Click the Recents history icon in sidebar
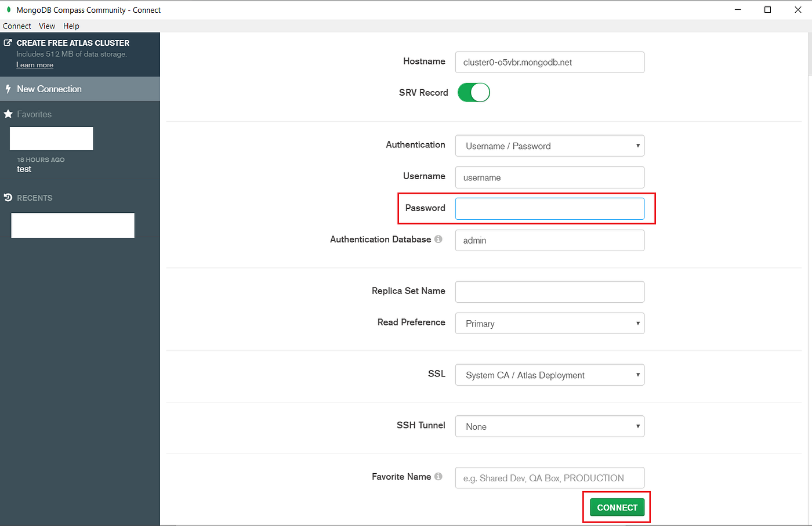The image size is (812, 526). click(x=8, y=197)
